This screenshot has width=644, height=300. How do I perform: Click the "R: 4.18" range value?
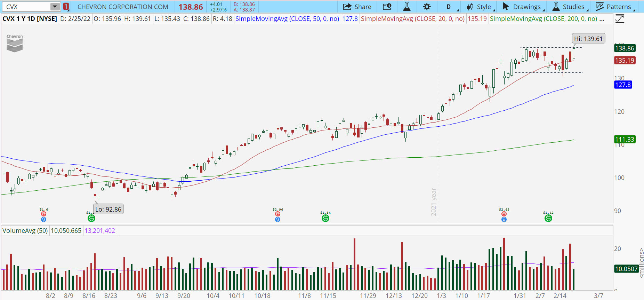(223, 19)
